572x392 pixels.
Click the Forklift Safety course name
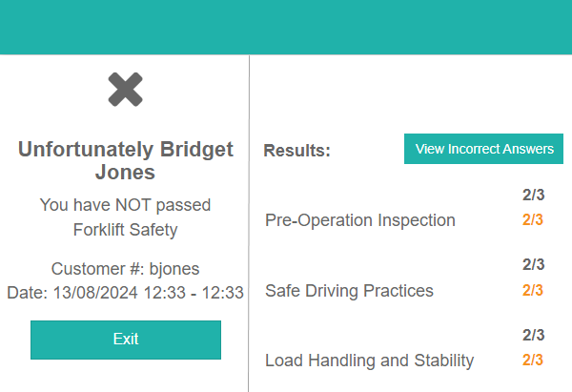[125, 230]
